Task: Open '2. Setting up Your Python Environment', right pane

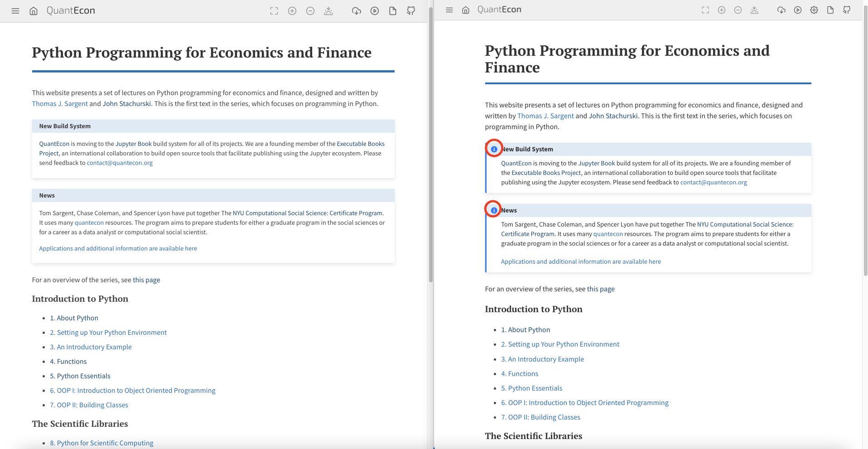Action: 560,344
